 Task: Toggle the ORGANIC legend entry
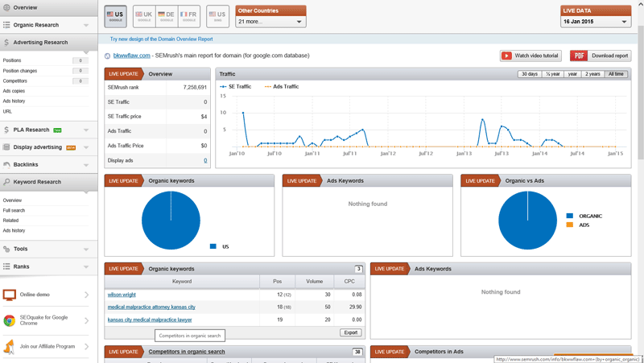coord(584,216)
